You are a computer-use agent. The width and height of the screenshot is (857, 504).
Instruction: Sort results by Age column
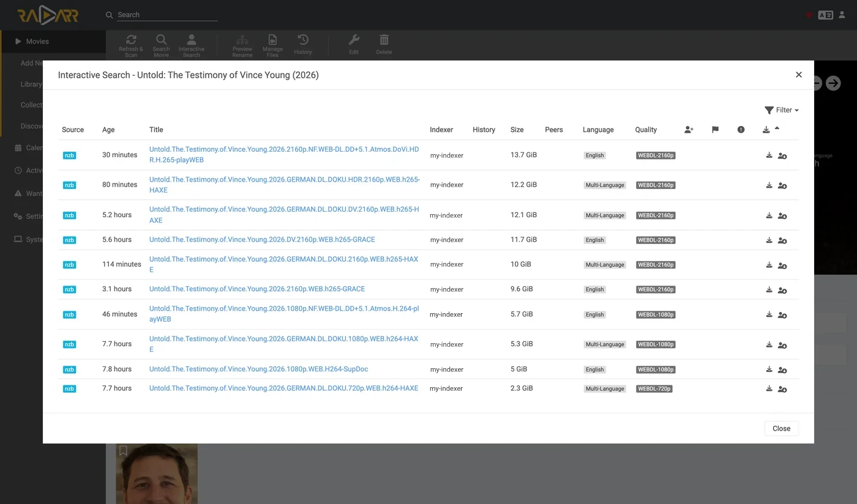click(108, 130)
